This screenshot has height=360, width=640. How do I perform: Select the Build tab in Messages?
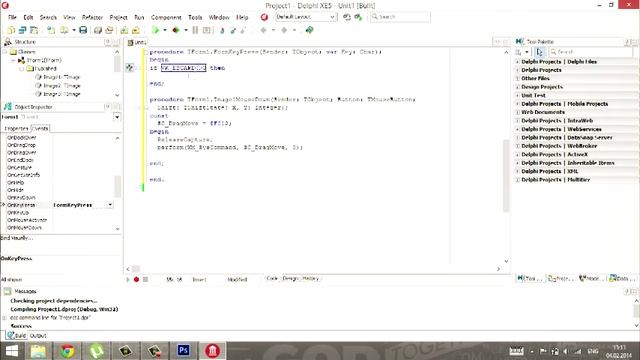(x=17, y=336)
